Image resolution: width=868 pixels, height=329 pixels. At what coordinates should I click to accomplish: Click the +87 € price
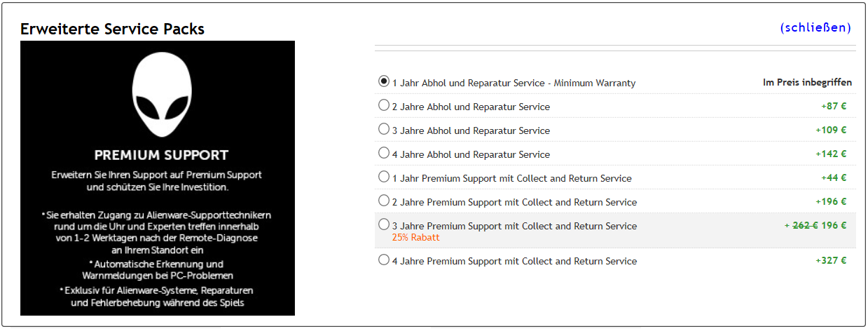click(834, 107)
